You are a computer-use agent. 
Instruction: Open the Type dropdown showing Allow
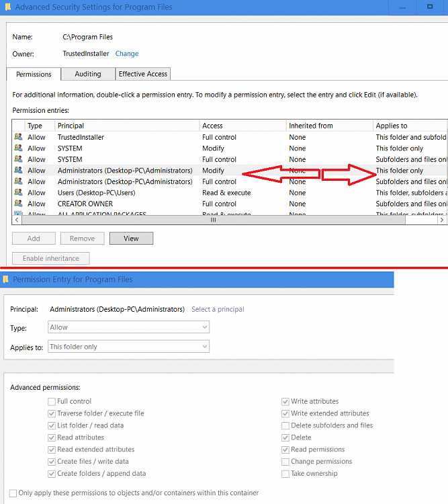pos(128,327)
